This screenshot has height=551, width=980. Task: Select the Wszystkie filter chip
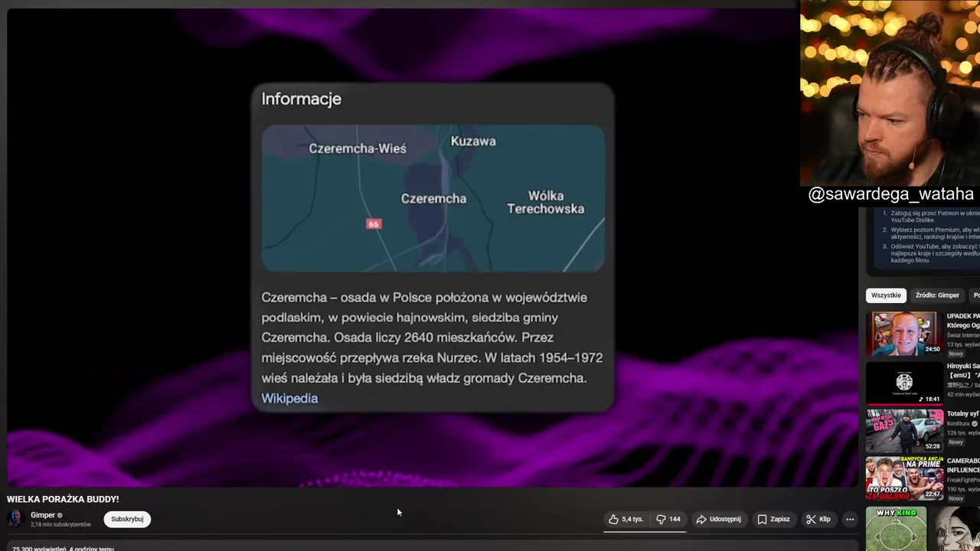pos(886,295)
